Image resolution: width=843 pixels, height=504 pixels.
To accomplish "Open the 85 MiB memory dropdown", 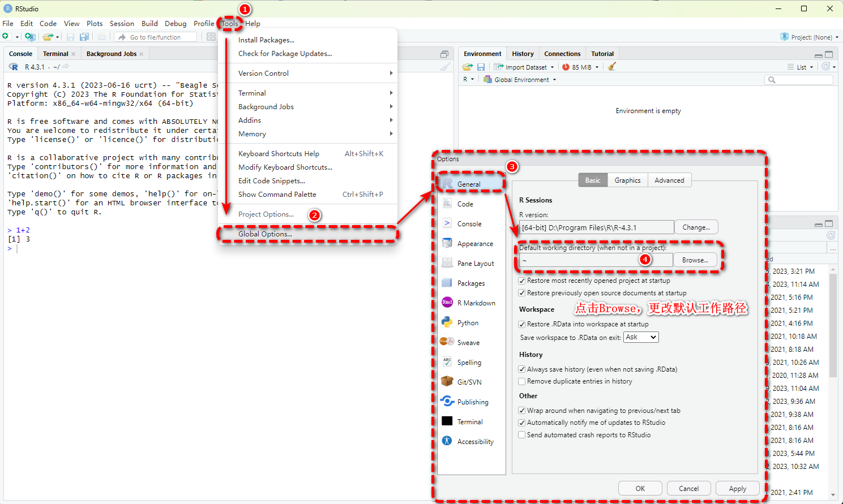I will click(x=580, y=67).
